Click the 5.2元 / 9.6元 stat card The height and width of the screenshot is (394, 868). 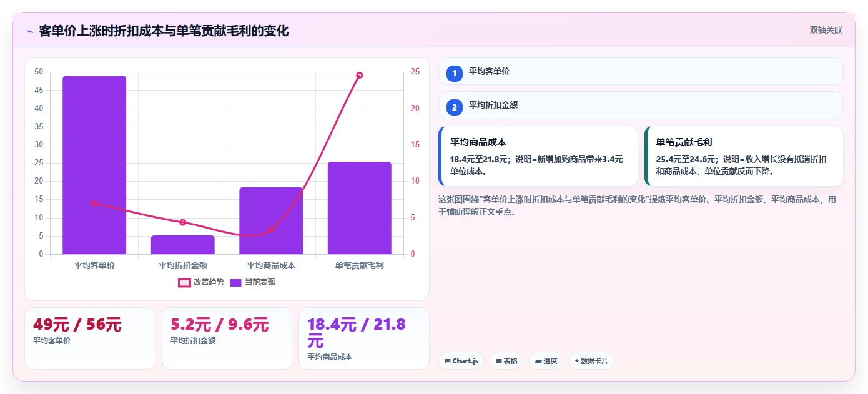tap(227, 338)
